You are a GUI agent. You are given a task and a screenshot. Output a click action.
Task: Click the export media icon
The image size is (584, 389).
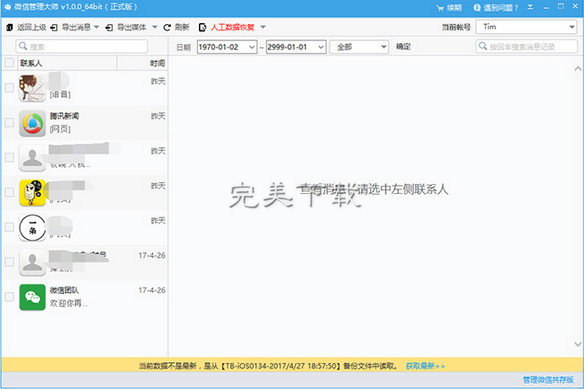pyautogui.click(x=109, y=27)
